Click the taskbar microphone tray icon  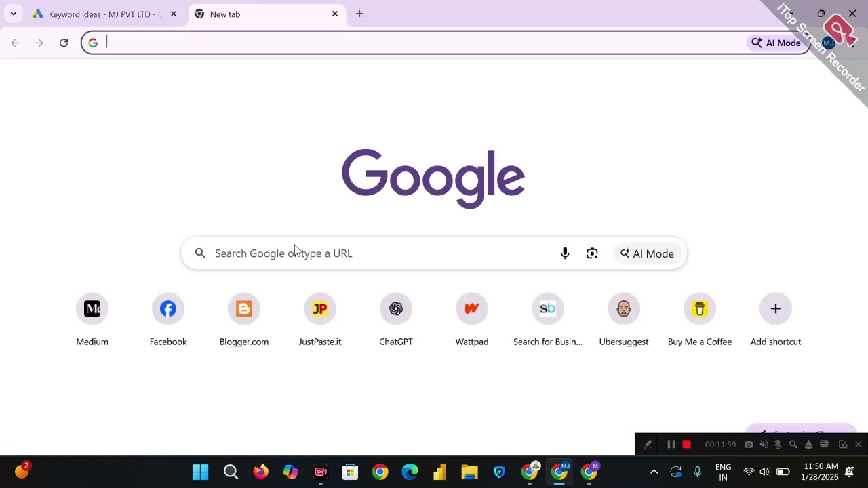click(x=697, y=472)
